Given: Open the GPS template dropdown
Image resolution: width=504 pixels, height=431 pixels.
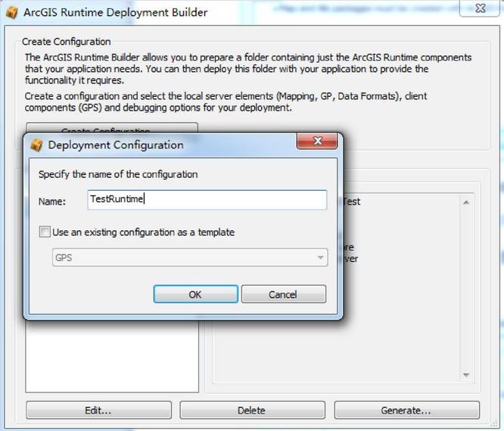Looking at the screenshot, I should pyautogui.click(x=190, y=258).
